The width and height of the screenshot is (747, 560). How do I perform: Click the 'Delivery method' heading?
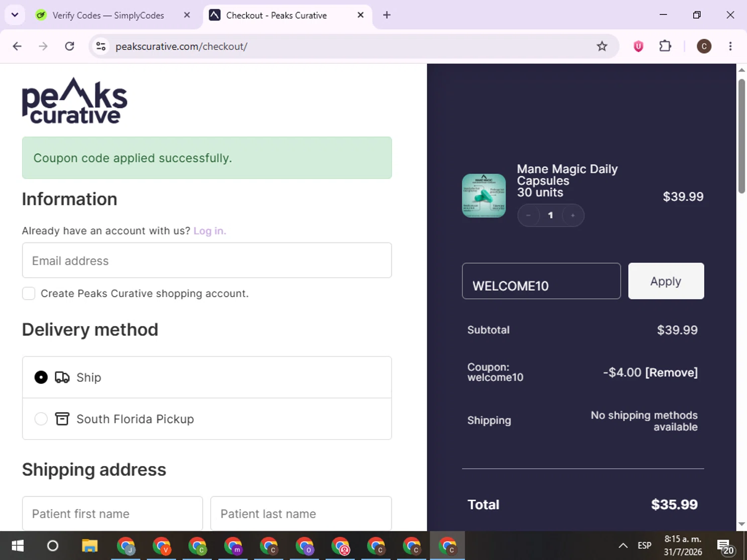90,330
